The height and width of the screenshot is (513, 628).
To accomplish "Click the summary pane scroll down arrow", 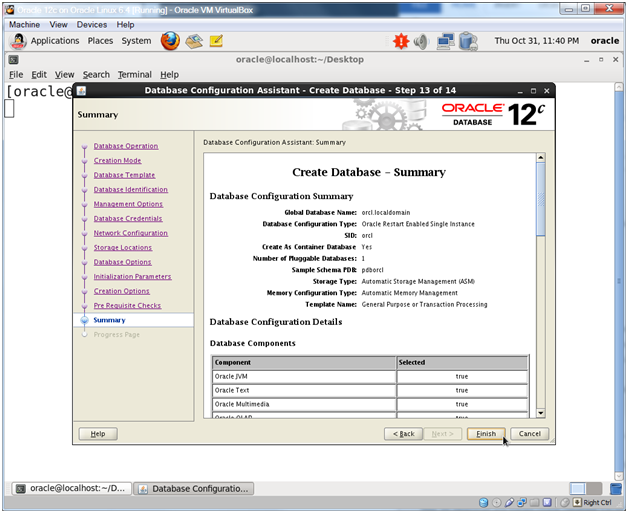I will [x=541, y=412].
